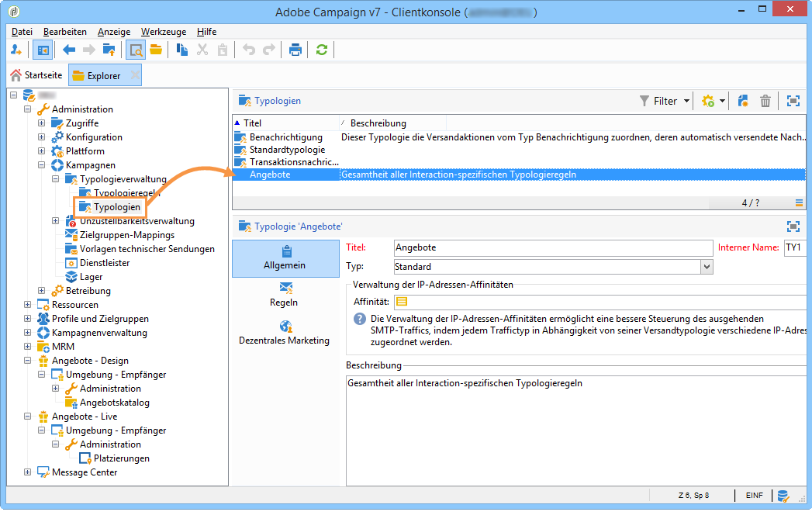Click the operator connection icon in toolbar
812x529 pixels.
tap(16, 50)
